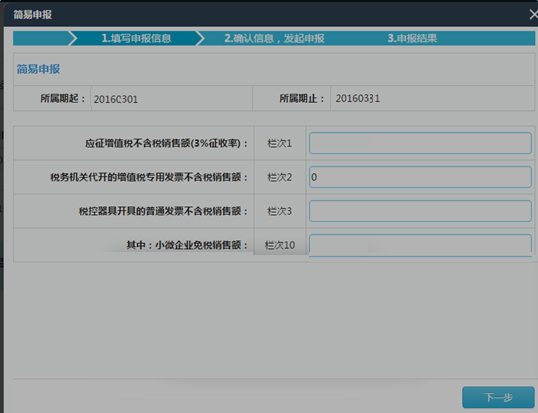This screenshot has width=538, height=413.
Task: Close the 简易申报 dialog
Action: pos(533,15)
